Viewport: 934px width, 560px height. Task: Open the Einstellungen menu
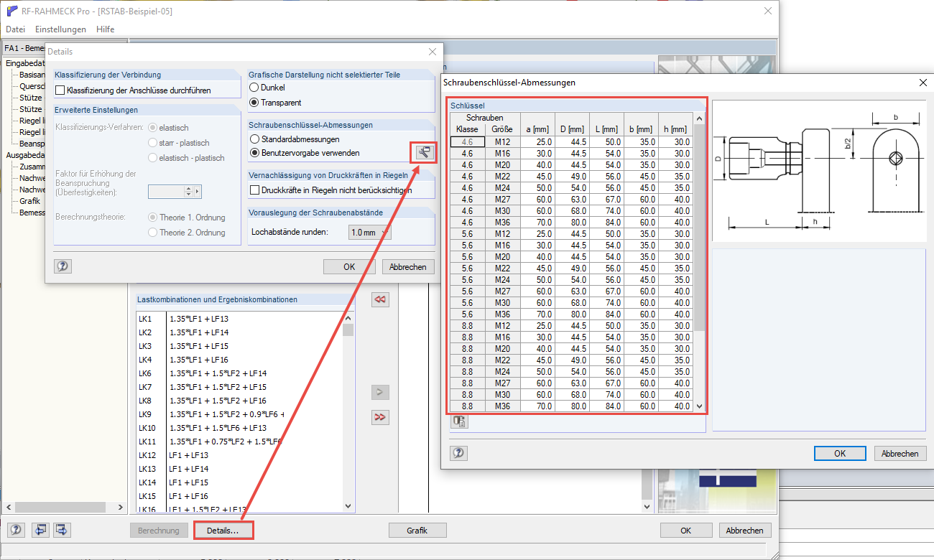coord(60,29)
